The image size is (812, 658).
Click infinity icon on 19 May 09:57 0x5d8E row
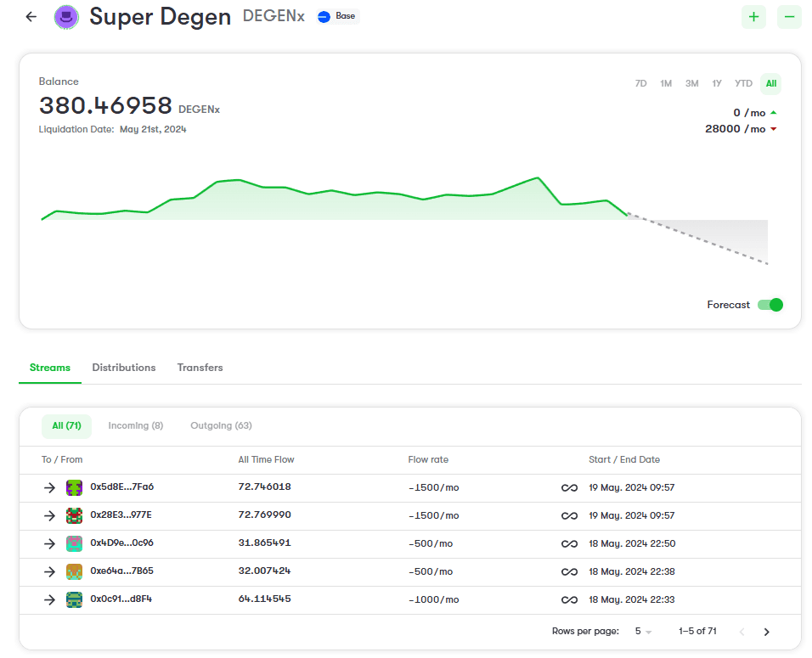(x=569, y=487)
